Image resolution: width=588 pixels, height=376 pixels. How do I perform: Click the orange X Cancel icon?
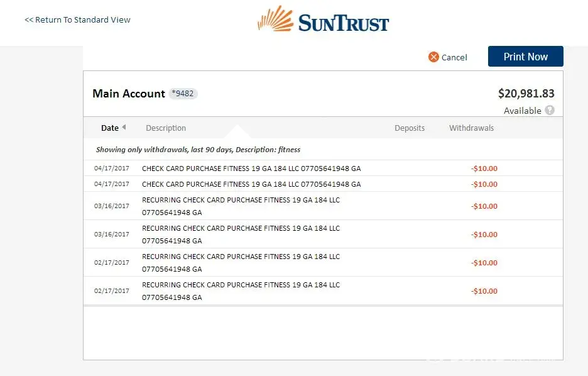click(433, 57)
